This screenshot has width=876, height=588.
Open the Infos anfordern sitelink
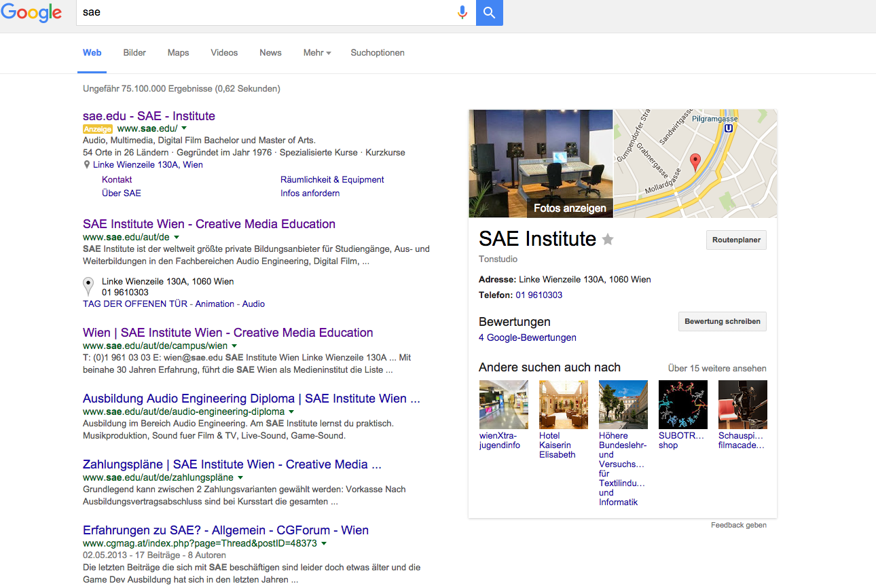pos(310,194)
